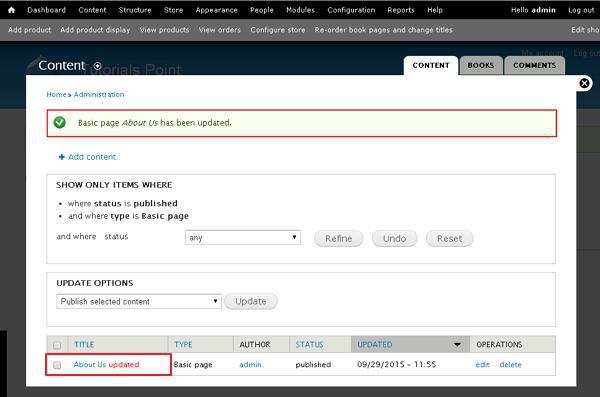Click the green checkmark status icon

[x=60, y=123]
